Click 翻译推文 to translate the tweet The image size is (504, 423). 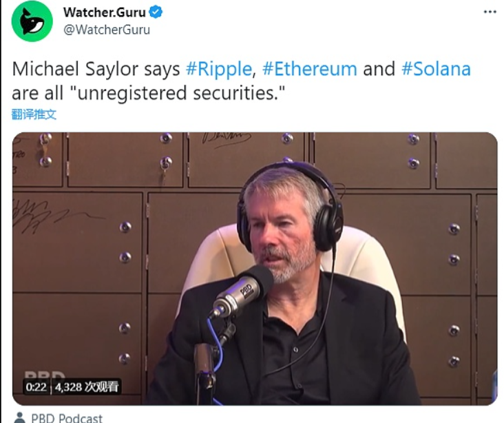(x=34, y=114)
